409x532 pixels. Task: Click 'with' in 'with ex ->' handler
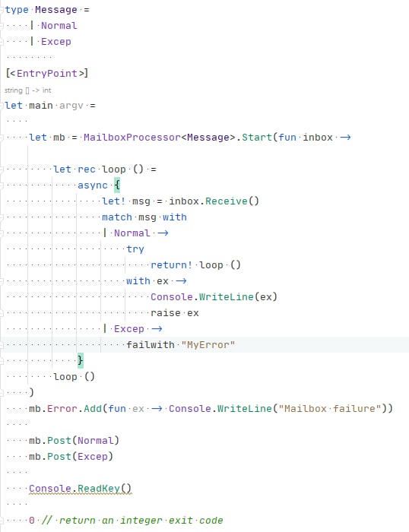138,281
